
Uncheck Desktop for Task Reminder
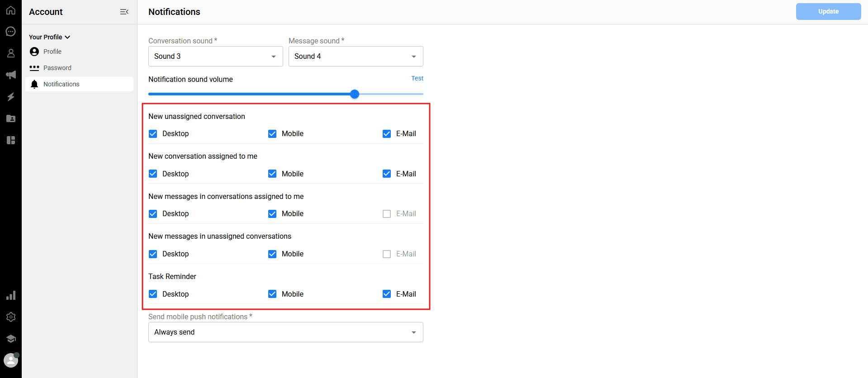coord(153,294)
